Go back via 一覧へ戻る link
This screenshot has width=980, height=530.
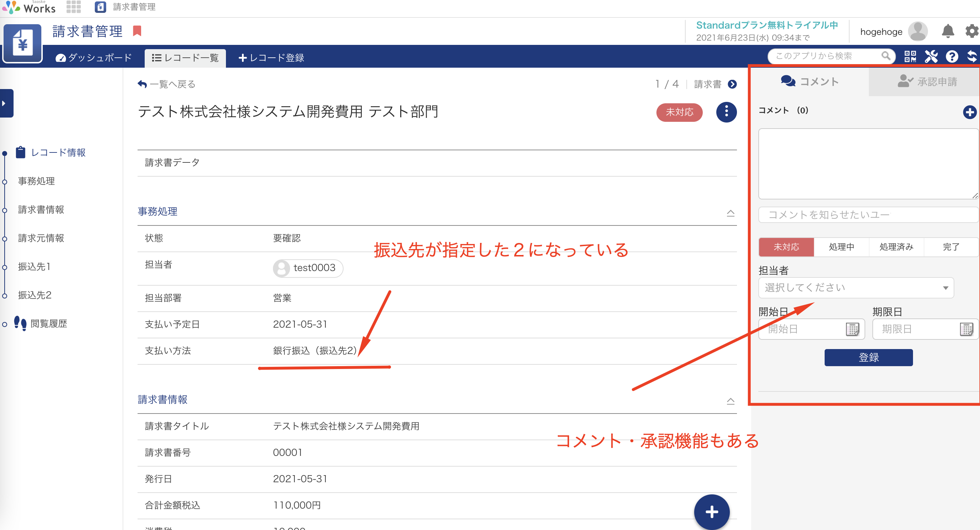(167, 84)
